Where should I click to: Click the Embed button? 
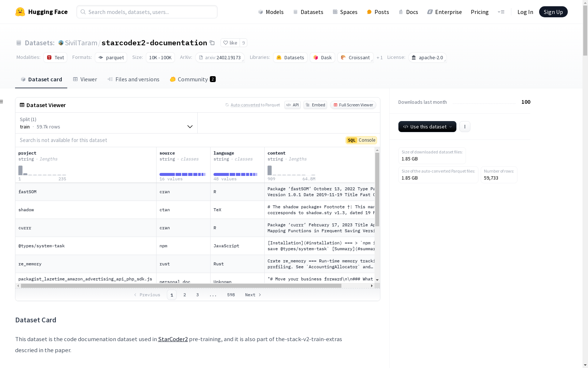[x=315, y=105]
